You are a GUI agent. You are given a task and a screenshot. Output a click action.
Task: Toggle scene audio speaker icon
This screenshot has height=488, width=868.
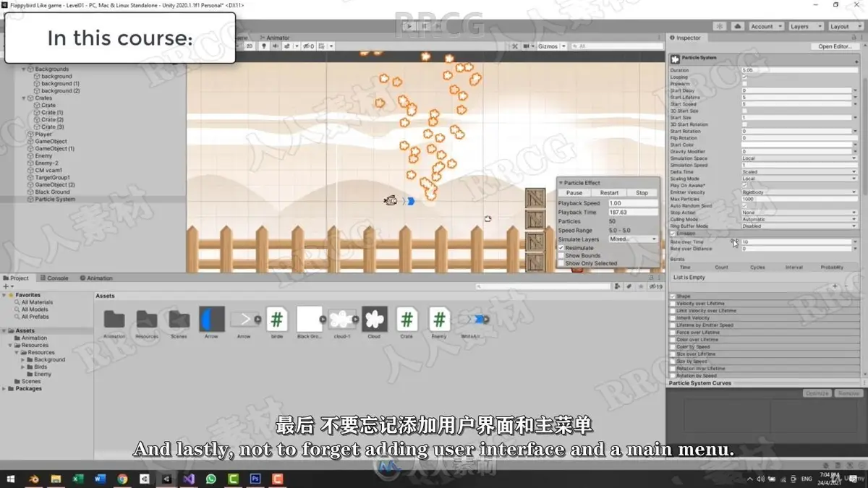pos(275,46)
